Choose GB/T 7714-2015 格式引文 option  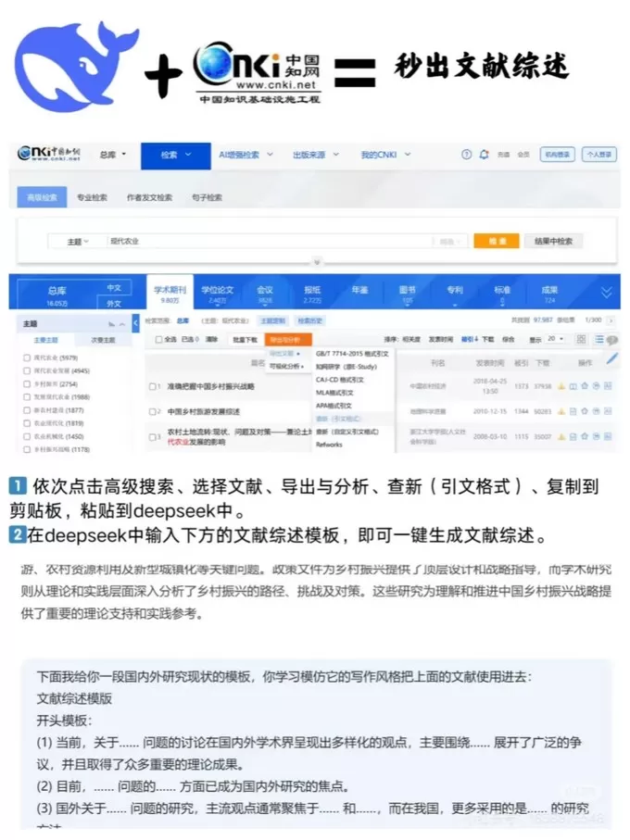(x=352, y=354)
